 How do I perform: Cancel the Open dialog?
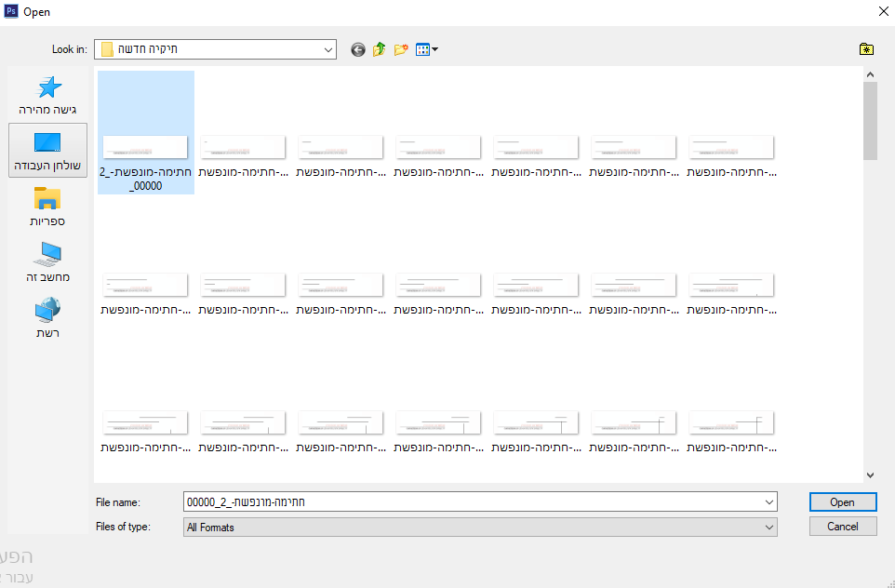click(x=843, y=527)
